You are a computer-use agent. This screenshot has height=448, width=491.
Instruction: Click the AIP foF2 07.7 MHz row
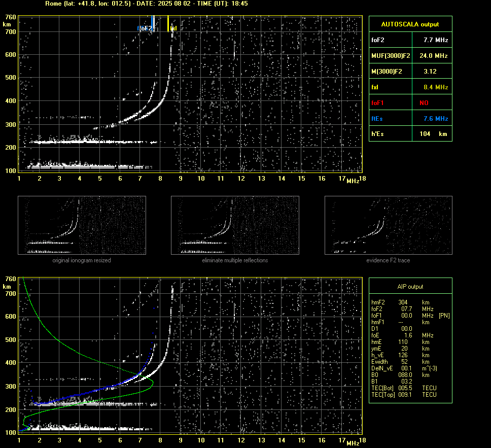(403, 309)
